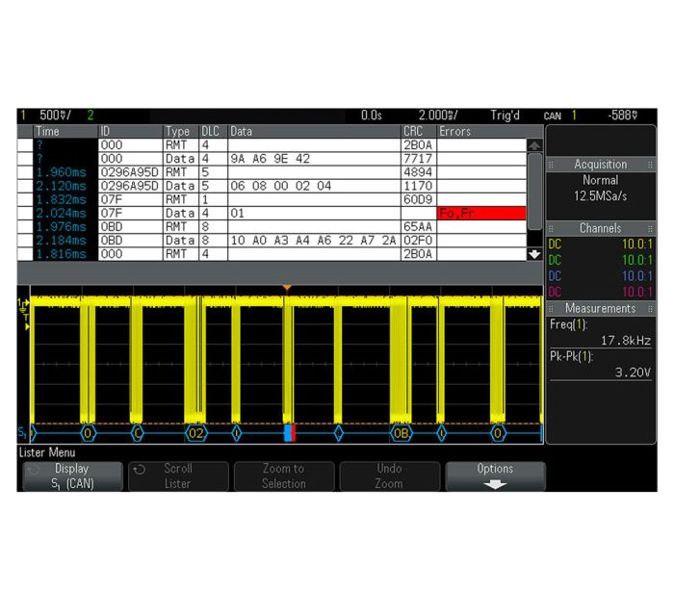Click the 'Normal' acquisition mode text

(x=601, y=180)
